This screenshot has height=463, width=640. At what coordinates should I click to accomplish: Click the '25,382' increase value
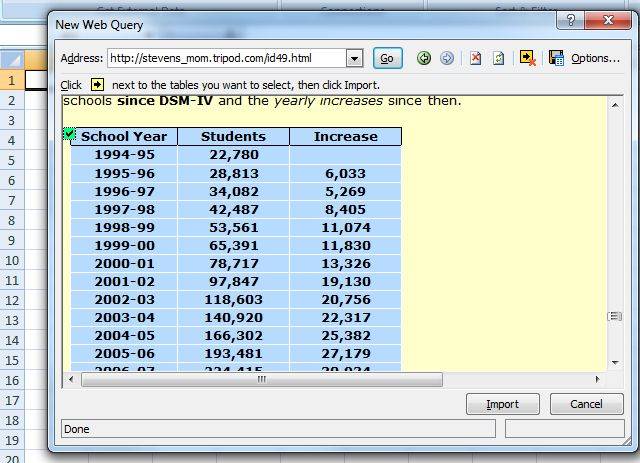click(x=346, y=335)
